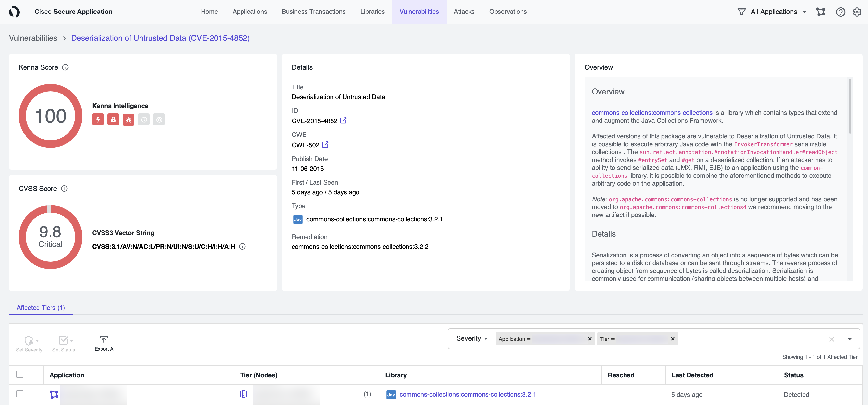Click the greyed target Kenna Intelligence icon
The height and width of the screenshot is (405, 868).
pos(159,119)
